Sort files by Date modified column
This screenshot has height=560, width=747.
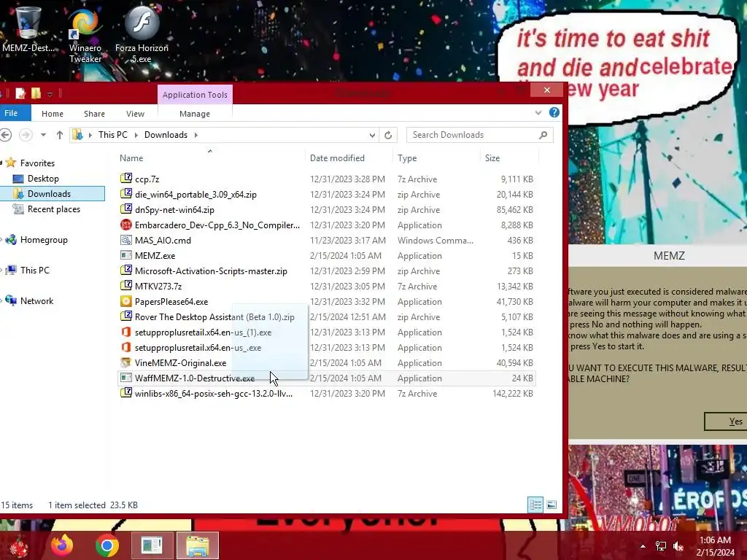click(337, 158)
